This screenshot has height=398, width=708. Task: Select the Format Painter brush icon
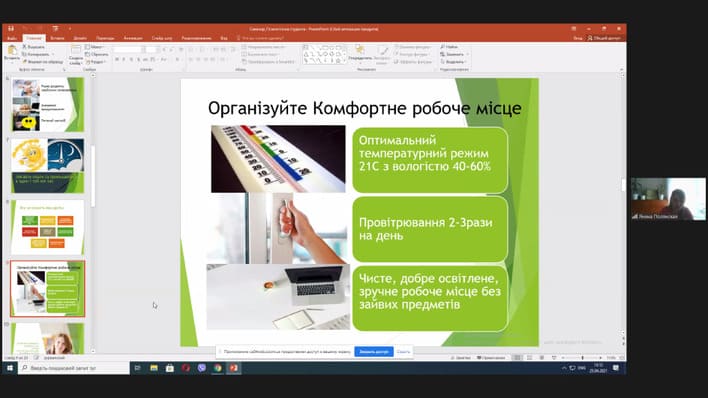coord(25,61)
